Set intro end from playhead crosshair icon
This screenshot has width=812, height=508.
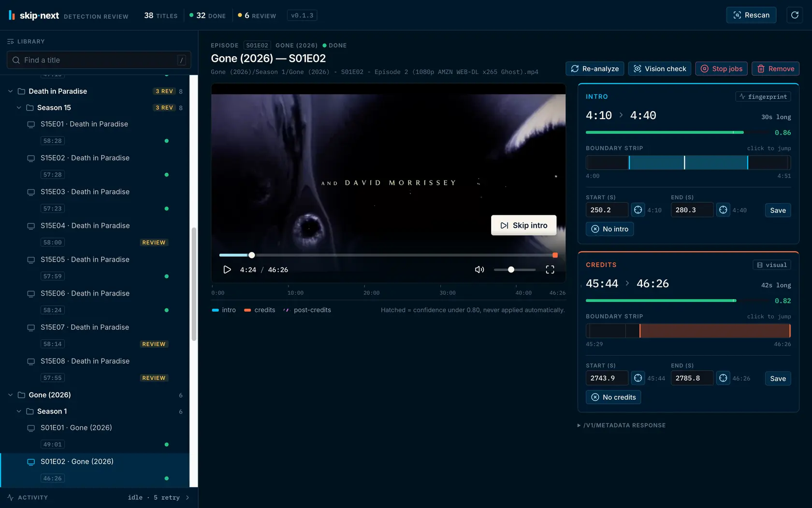coord(723,210)
